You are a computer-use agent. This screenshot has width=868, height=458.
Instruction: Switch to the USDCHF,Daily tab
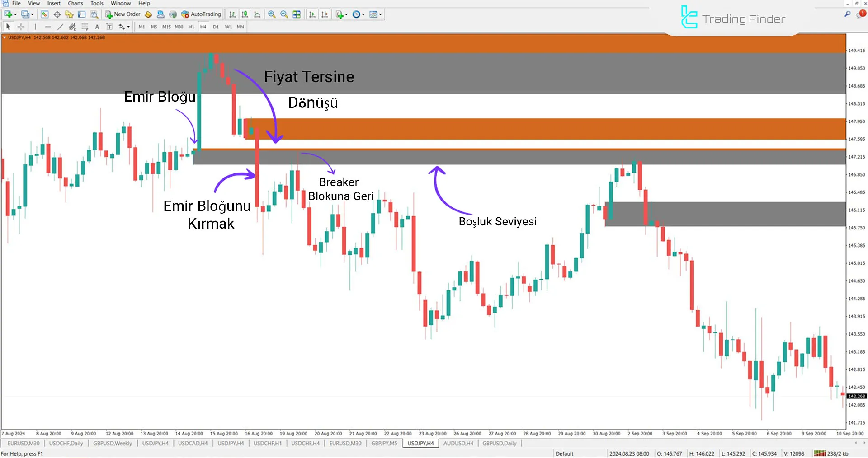66,444
